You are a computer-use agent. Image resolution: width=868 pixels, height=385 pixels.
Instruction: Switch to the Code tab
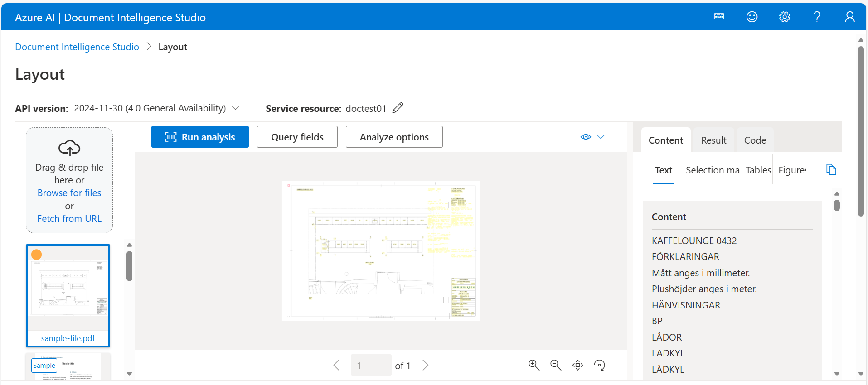(755, 140)
